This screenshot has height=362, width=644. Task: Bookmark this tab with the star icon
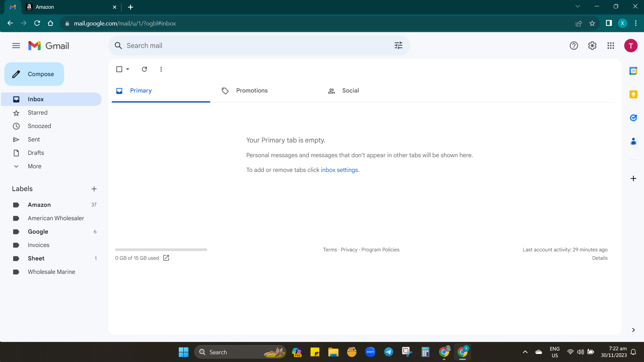pyautogui.click(x=592, y=23)
